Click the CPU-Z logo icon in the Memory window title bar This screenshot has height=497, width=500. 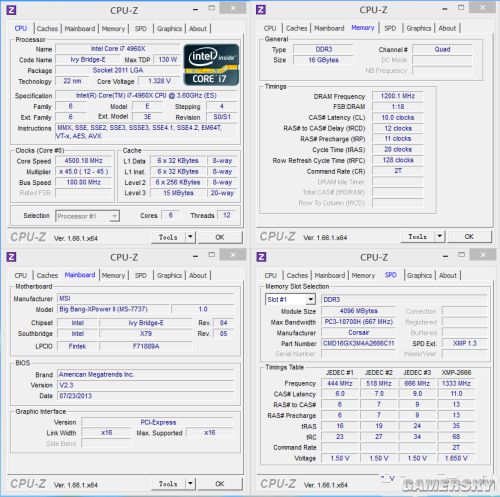click(261, 10)
